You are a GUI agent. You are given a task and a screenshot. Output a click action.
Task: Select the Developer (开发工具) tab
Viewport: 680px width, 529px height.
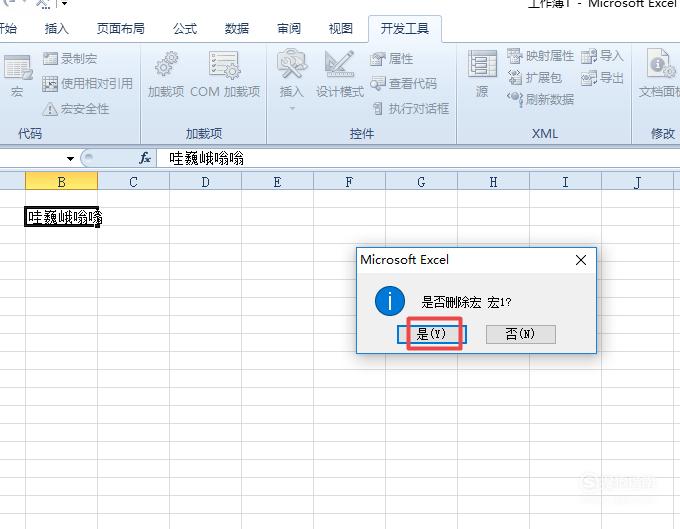pyautogui.click(x=405, y=29)
